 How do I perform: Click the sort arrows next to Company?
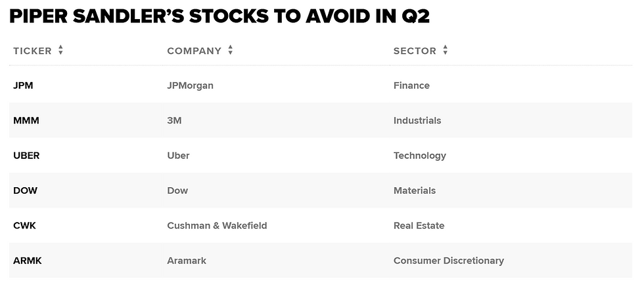pyautogui.click(x=230, y=51)
